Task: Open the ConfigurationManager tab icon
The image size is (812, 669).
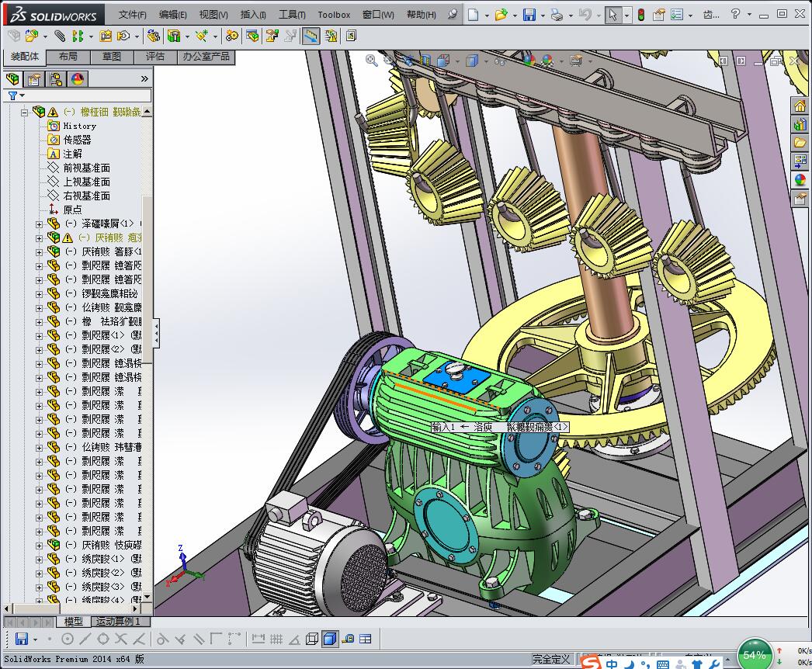Action: click(56, 79)
